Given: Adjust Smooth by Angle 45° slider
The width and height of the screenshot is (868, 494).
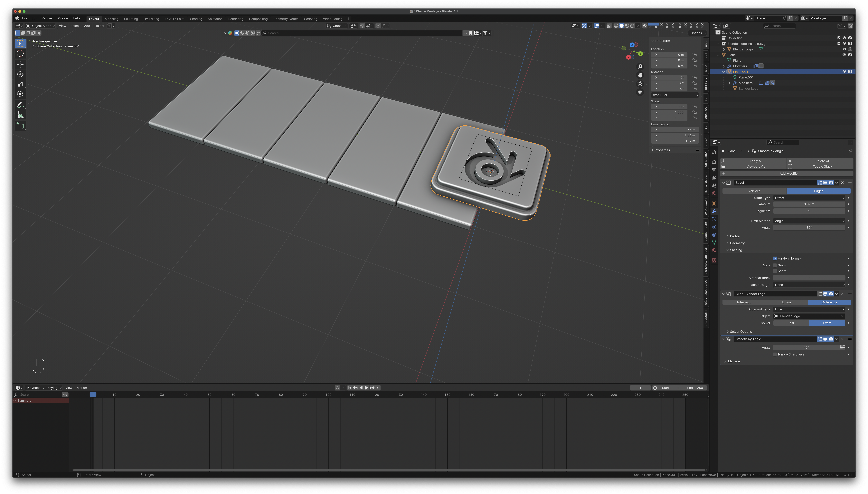Looking at the screenshot, I should 806,347.
